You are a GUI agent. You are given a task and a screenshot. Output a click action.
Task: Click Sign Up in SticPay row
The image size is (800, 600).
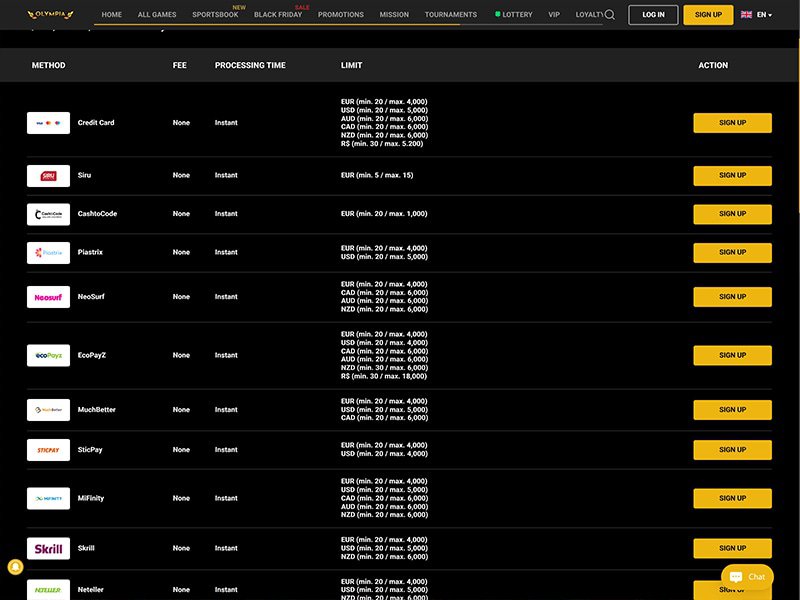[x=732, y=450]
